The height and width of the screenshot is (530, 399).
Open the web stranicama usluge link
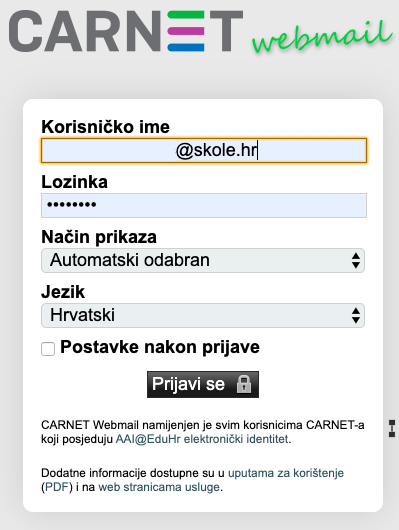pyautogui.click(x=159, y=487)
